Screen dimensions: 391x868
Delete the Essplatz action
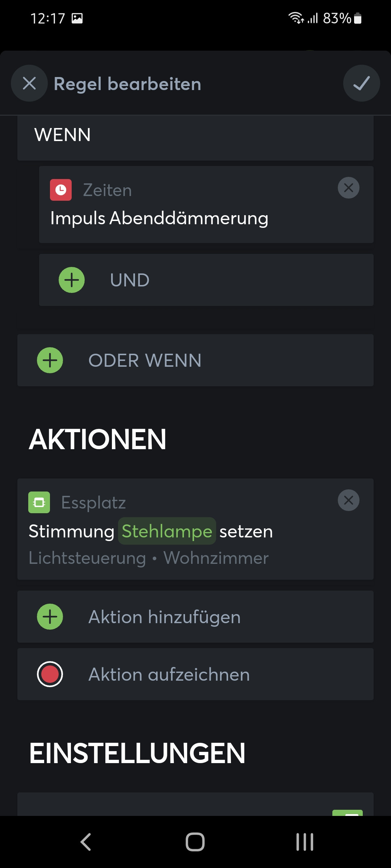point(348,500)
